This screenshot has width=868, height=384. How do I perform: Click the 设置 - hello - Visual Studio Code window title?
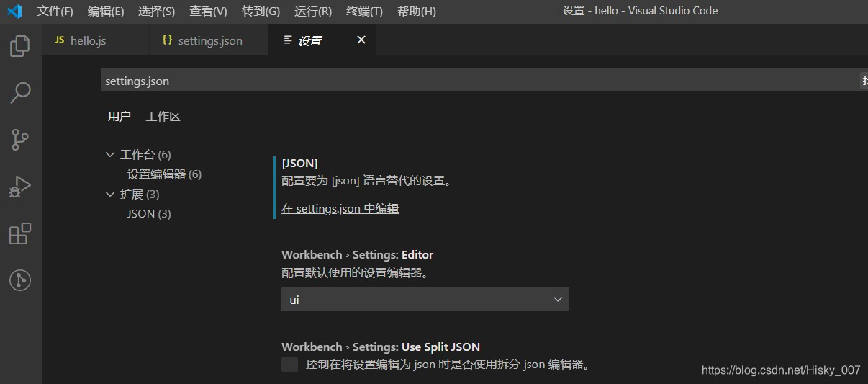click(640, 11)
